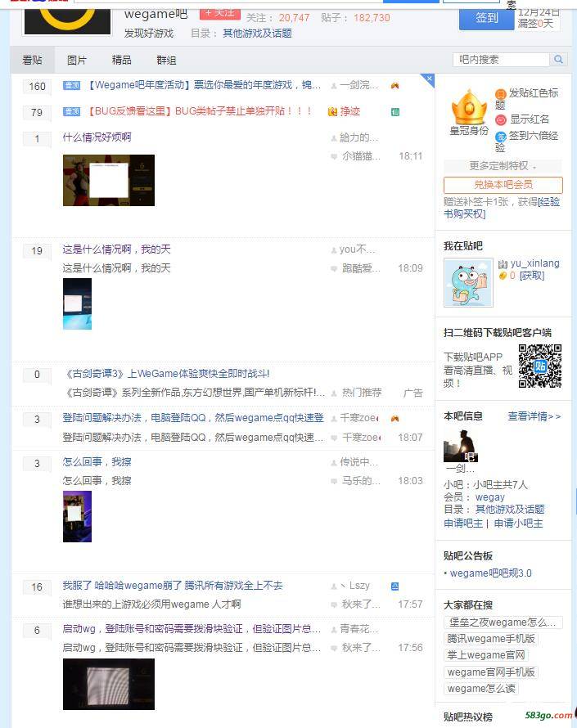
Task: Open post 我服了 哈哈哈wegame崩了
Action: coord(173,586)
